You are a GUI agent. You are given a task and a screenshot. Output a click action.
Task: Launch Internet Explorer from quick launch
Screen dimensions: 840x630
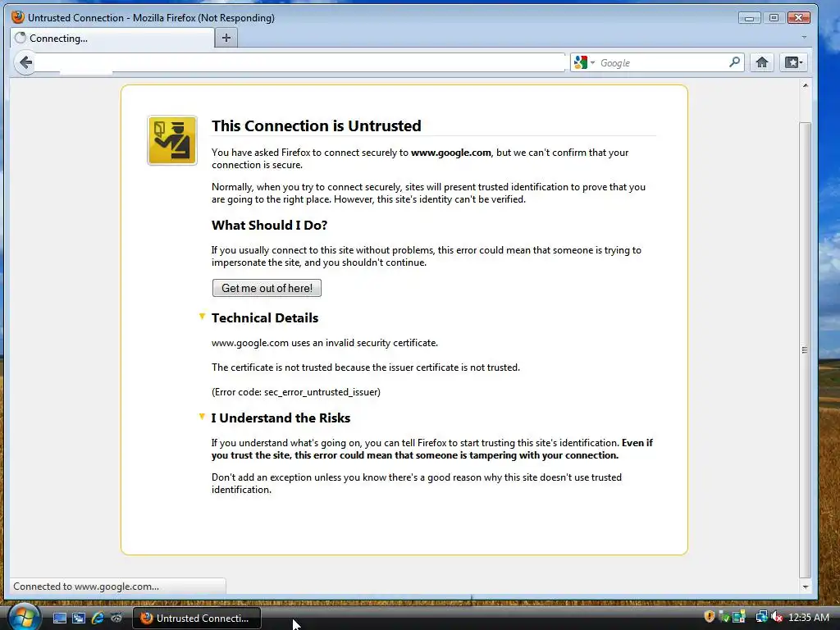coord(98,619)
